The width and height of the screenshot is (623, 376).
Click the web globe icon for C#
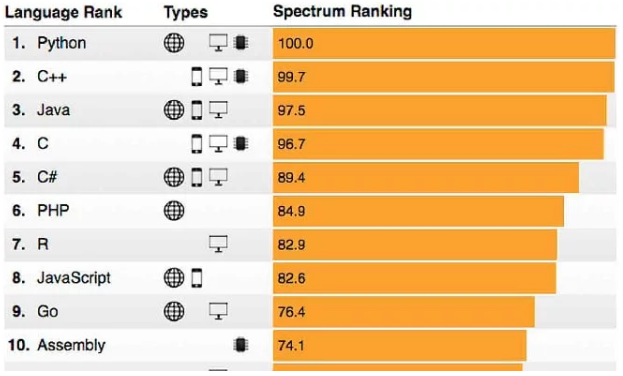click(x=174, y=177)
